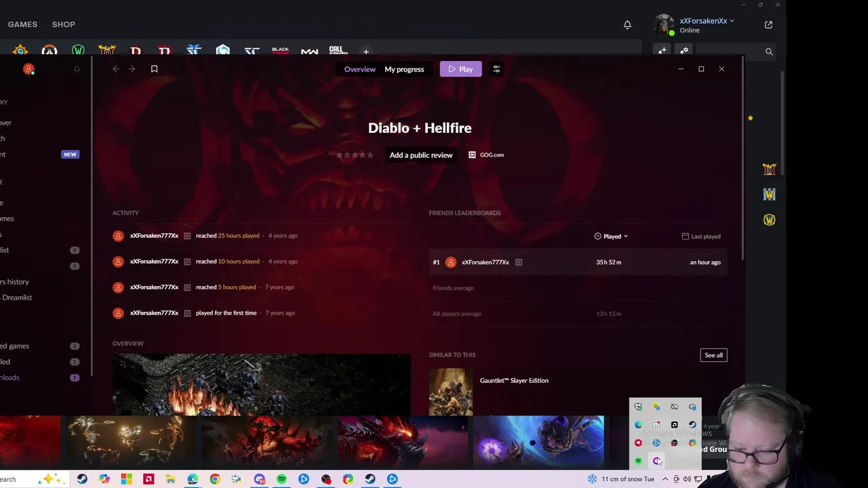Open the GAMES menu in Battle.net
The image size is (868, 488).
tap(22, 24)
